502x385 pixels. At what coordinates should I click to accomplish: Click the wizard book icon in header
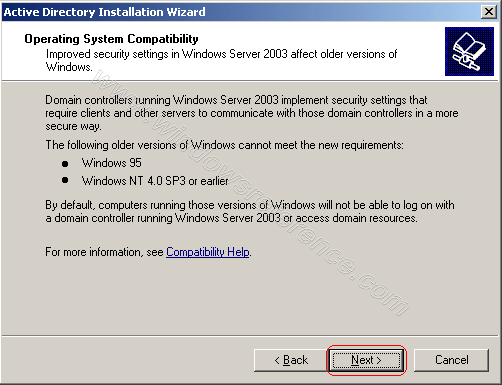point(469,52)
